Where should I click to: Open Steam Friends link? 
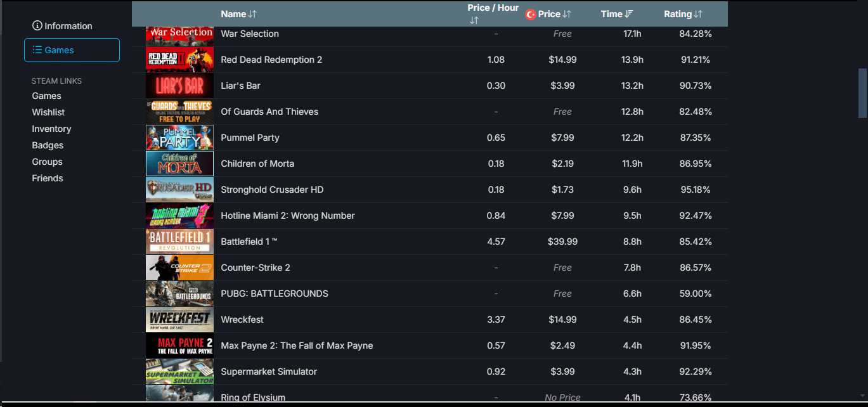[48, 178]
